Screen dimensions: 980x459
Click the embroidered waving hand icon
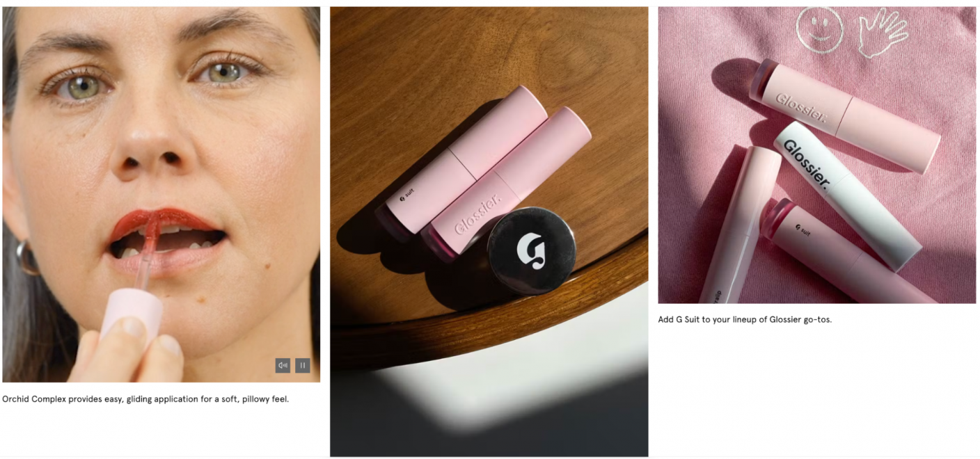[x=882, y=32]
